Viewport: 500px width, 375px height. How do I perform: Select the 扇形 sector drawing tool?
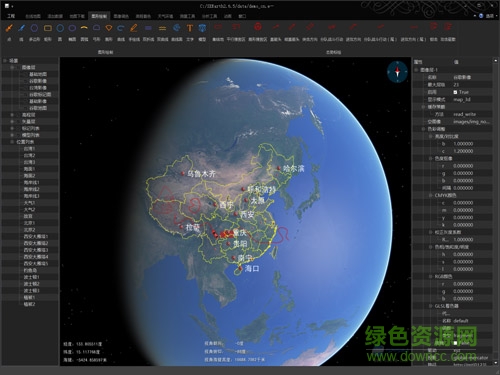point(109,32)
